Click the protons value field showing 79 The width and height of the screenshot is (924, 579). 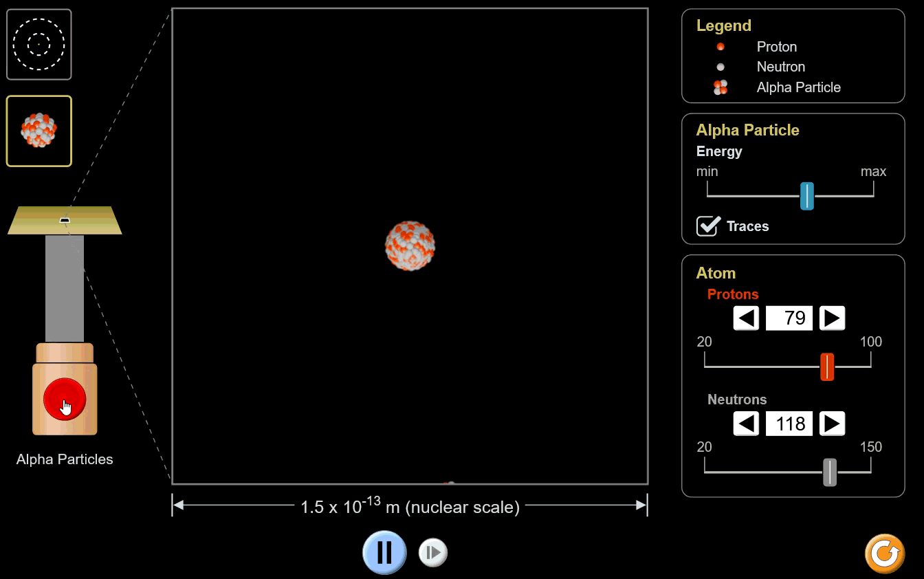point(789,318)
